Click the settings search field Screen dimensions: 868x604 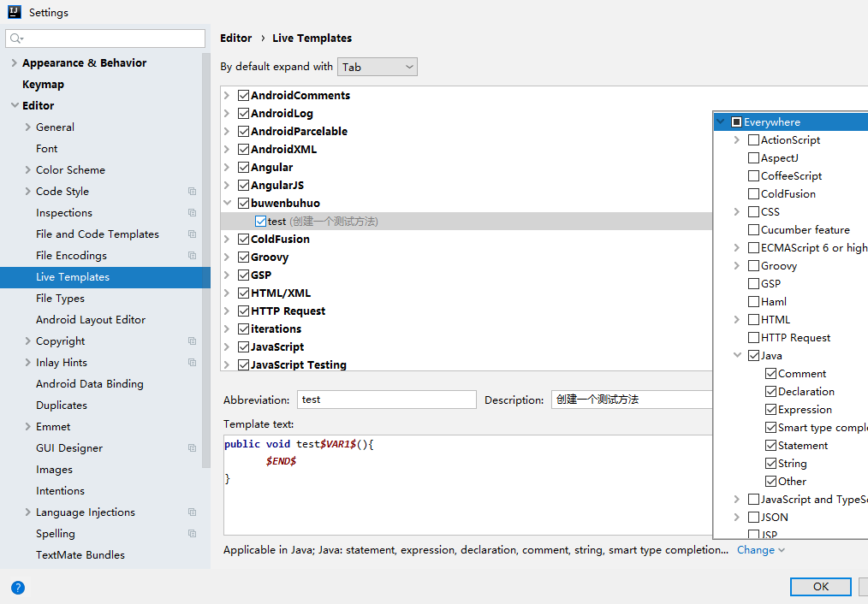click(105, 38)
